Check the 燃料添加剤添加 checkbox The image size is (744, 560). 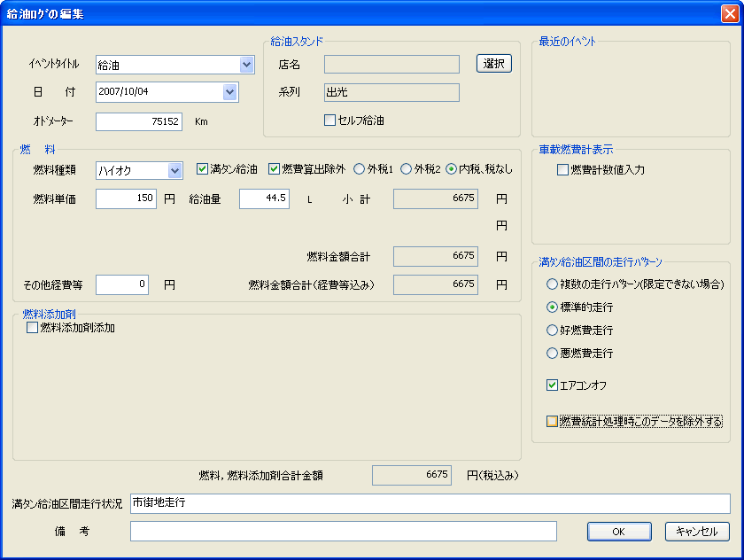click(33, 328)
